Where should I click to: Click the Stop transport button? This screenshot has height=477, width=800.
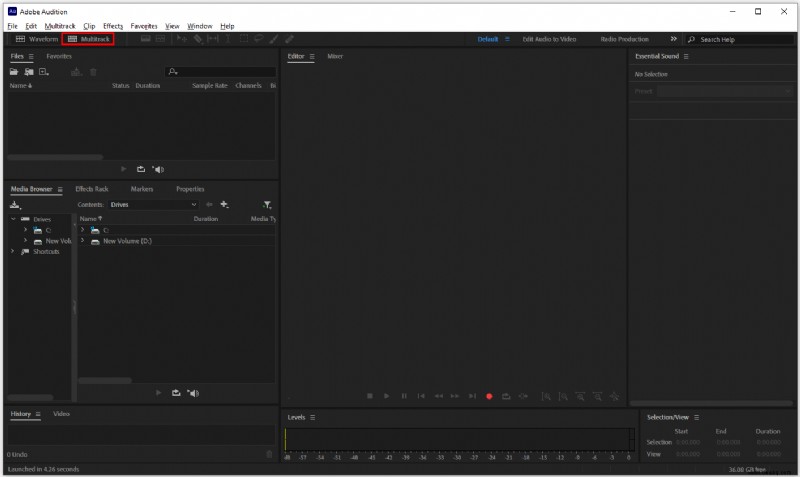click(370, 396)
